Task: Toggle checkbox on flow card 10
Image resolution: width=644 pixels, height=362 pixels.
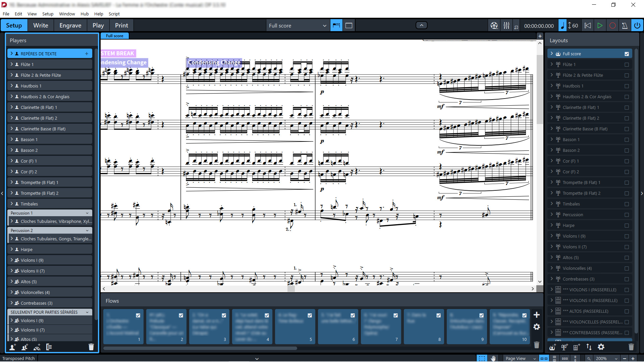Action: 524,315
